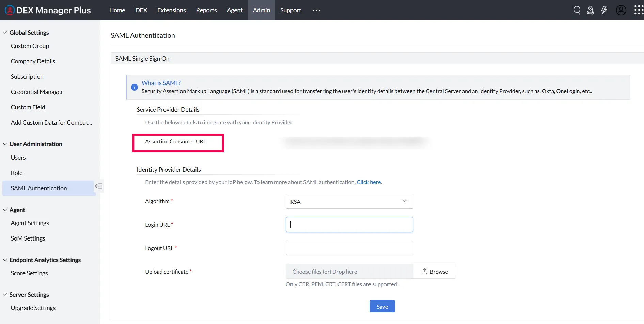
Task: Open Score Settings
Action: (x=29, y=273)
